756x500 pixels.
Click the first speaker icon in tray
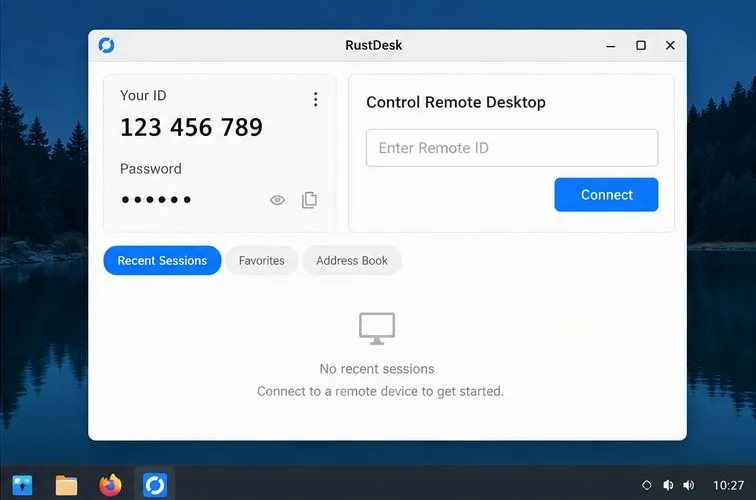coord(668,485)
